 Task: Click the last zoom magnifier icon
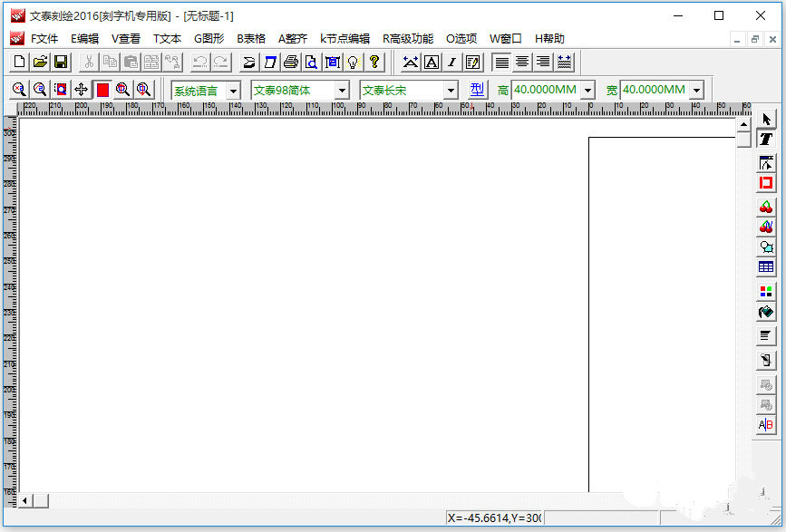144,90
